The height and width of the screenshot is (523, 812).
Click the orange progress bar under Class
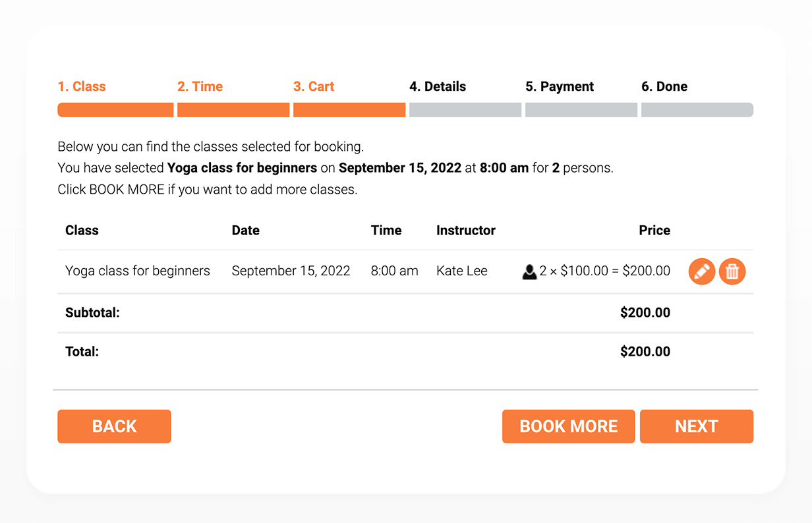tap(115, 110)
